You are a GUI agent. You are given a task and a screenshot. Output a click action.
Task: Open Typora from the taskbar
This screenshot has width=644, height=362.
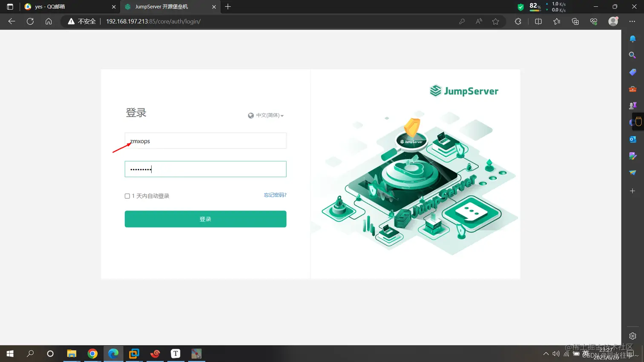175,353
